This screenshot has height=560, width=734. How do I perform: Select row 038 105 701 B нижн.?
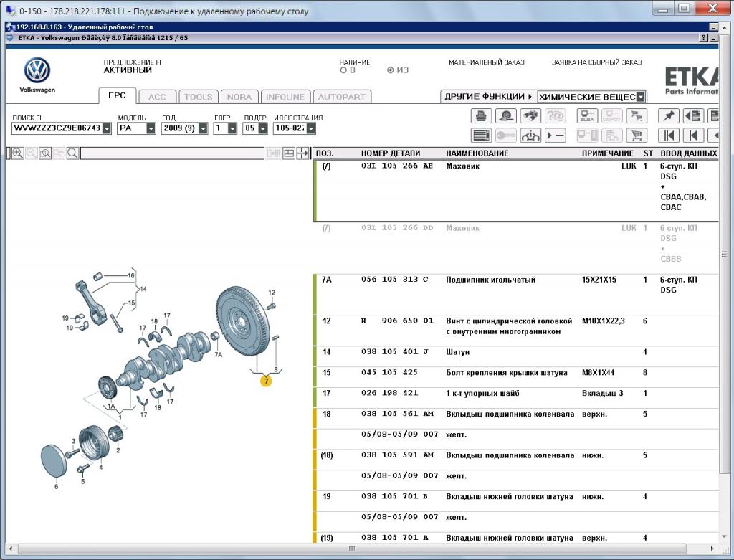515,500
